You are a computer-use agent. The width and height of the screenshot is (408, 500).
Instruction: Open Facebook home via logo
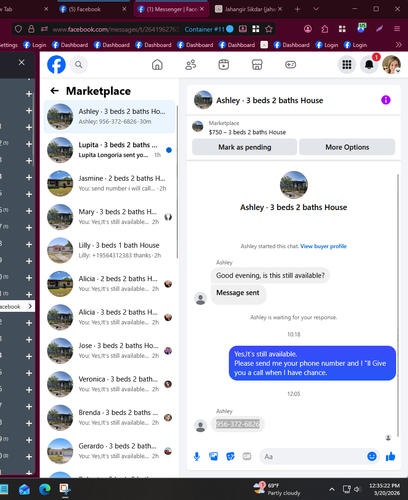(56, 64)
